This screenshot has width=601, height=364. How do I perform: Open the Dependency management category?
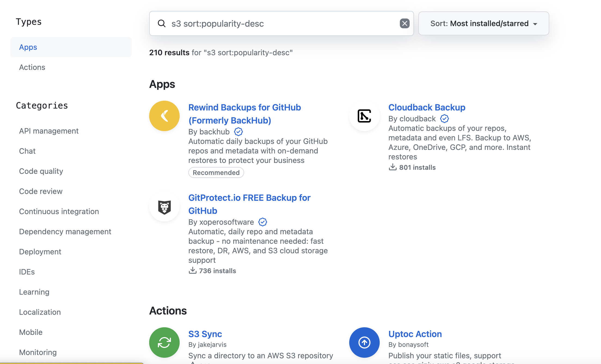[x=65, y=232]
